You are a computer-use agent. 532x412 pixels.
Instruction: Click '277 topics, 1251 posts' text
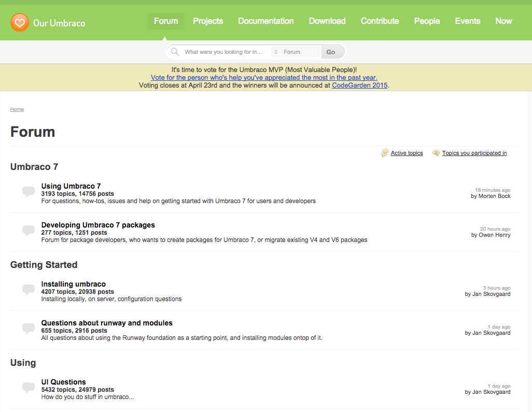74,233
